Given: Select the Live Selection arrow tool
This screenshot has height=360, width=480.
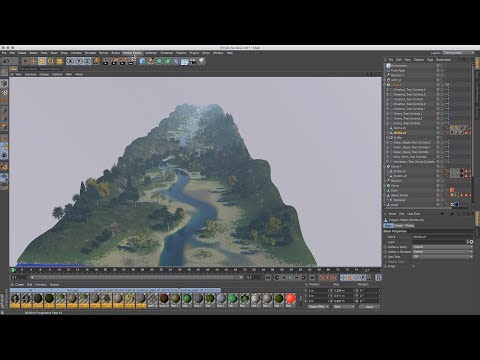Looking at the screenshot, I should (x=25, y=61).
